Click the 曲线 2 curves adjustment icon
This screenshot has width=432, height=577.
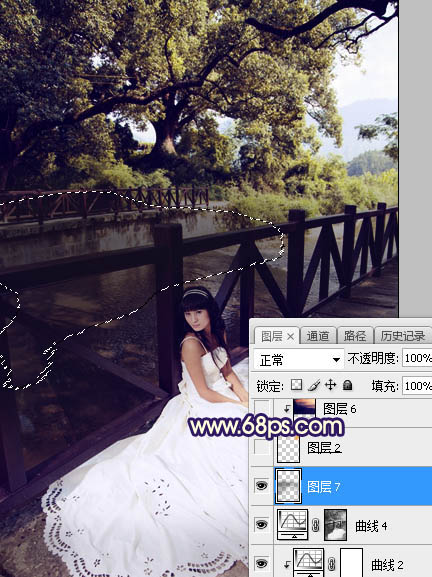[x=309, y=562]
